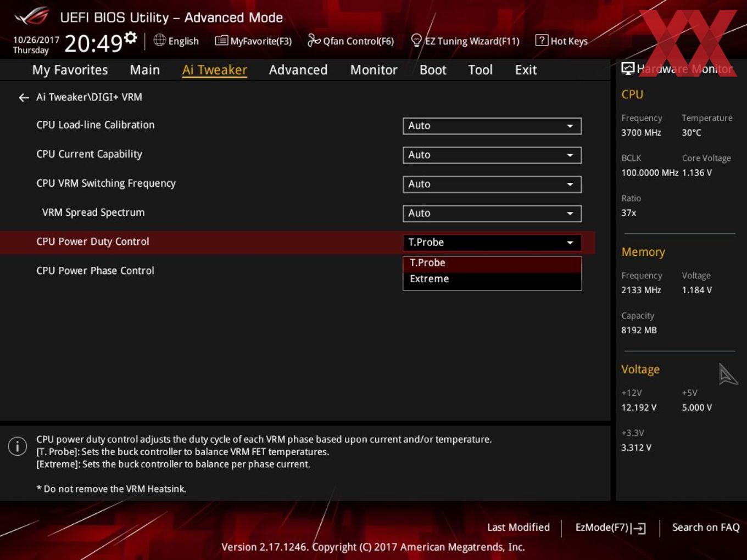Switch to the Monitor tab
Viewport: 747px width, 560px height.
click(374, 70)
